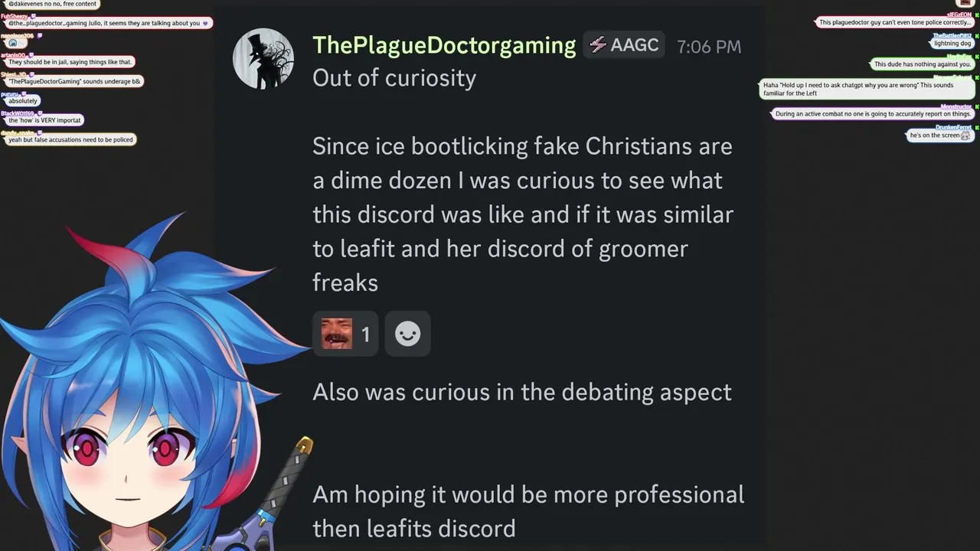Image resolution: width=980 pixels, height=551 pixels.
Task: Open the add reaction smiley button
Action: (x=407, y=334)
